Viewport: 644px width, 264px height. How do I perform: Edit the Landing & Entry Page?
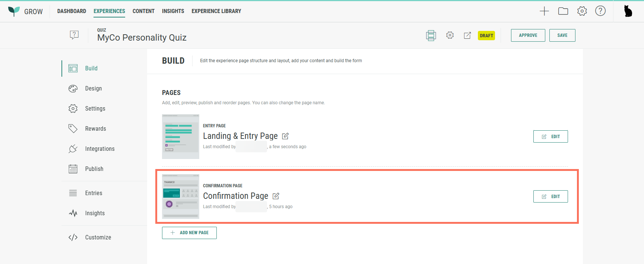tap(550, 137)
